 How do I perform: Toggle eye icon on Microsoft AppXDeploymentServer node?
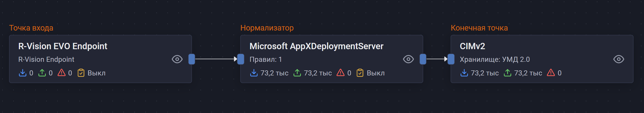(408, 59)
